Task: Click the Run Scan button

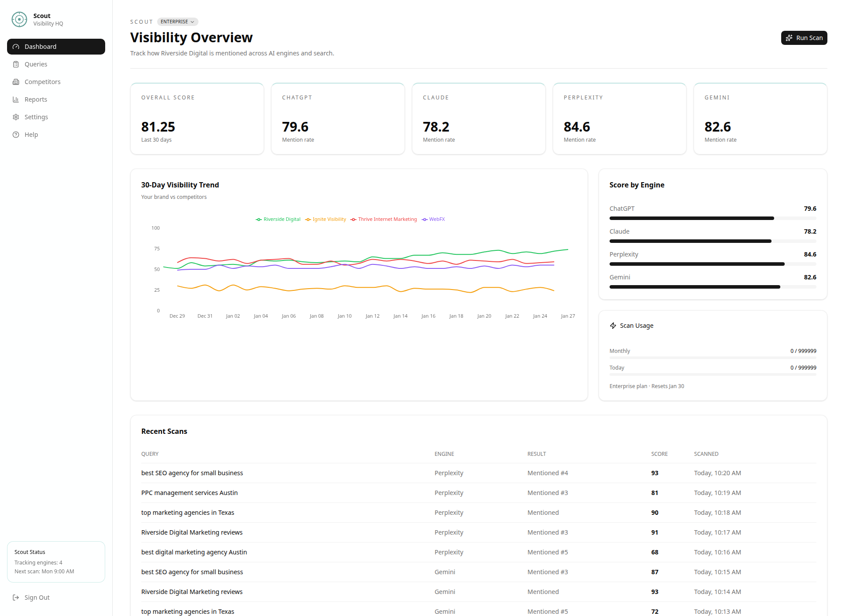Action: (804, 38)
